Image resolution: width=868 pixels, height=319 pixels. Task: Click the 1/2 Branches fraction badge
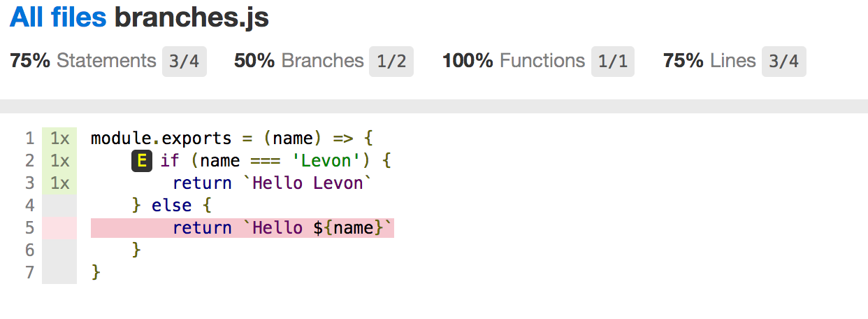point(391,62)
